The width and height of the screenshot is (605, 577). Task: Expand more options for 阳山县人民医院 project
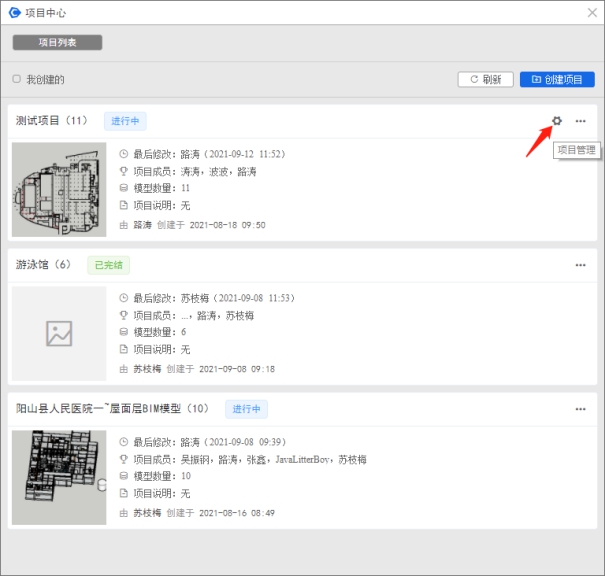580,409
